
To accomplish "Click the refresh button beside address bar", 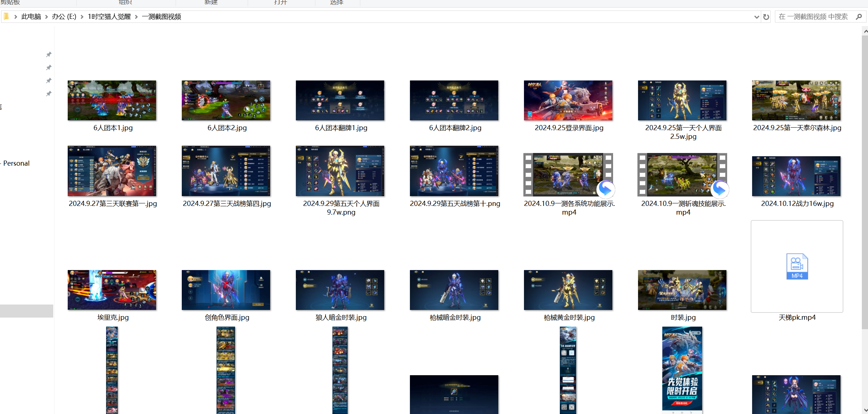I will point(766,17).
